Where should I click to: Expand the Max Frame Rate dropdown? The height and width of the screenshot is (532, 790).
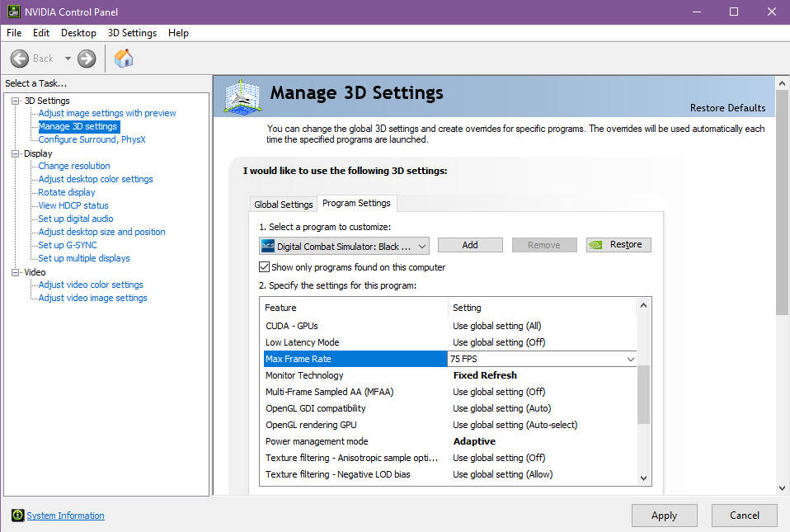(x=631, y=359)
